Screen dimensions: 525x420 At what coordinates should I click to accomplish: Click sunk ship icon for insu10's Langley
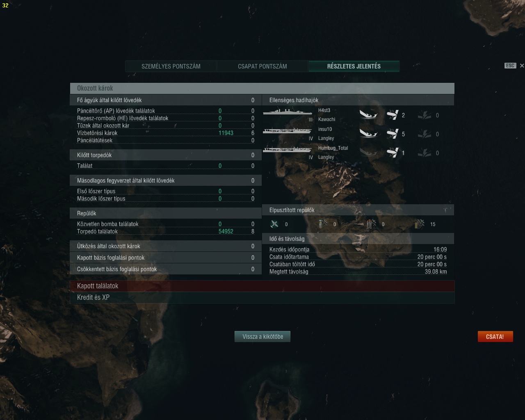point(368,134)
